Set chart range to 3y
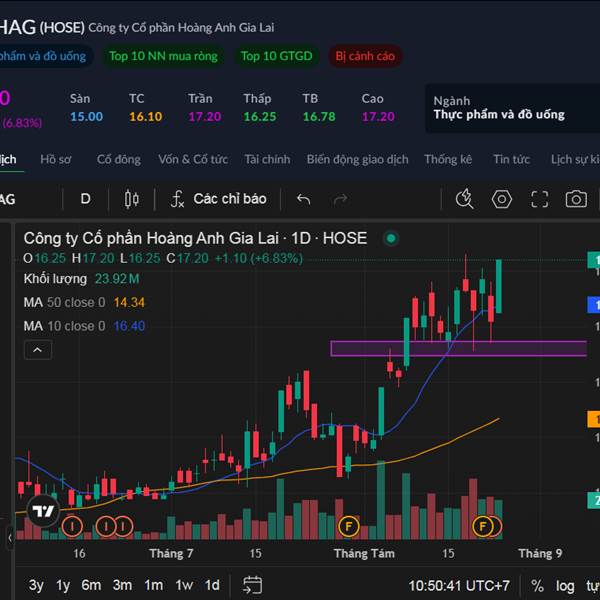The image size is (600, 600). (x=36, y=585)
